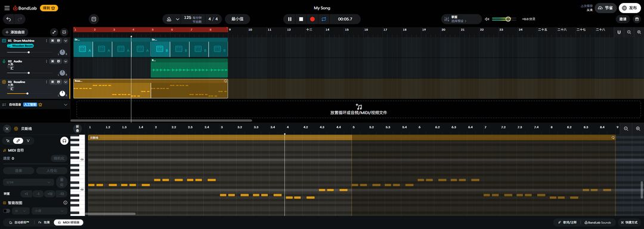This screenshot has height=229, width=644.
Task: Open the mastering preset selector
Action: coord(461,19)
